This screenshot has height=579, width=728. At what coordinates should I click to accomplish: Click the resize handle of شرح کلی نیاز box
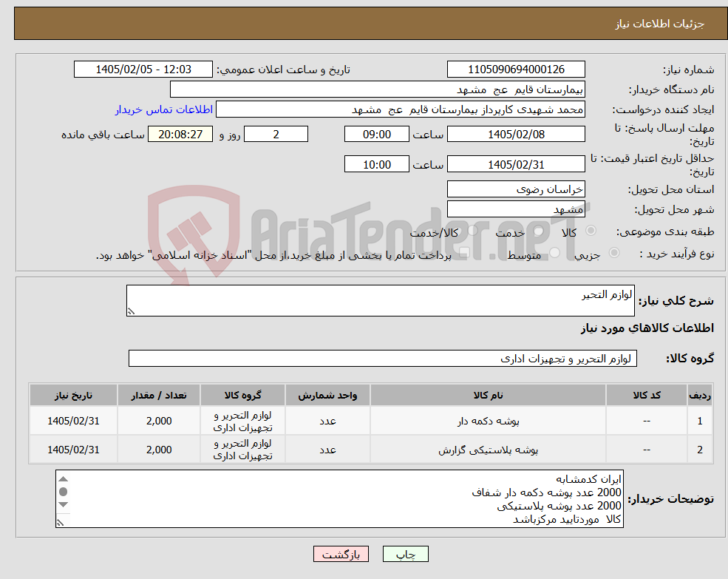[x=131, y=311]
